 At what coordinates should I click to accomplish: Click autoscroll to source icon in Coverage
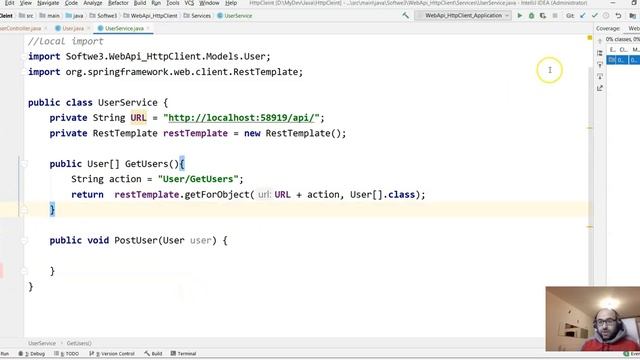(600, 65)
